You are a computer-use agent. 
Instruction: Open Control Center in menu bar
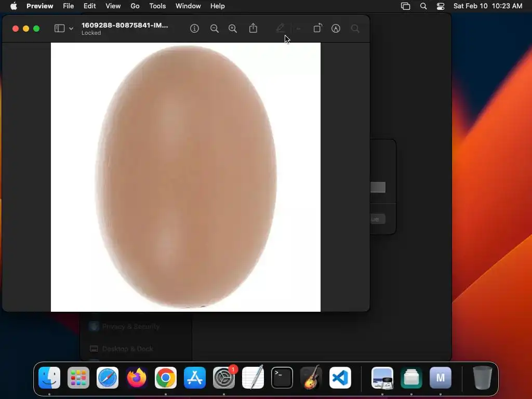441,6
